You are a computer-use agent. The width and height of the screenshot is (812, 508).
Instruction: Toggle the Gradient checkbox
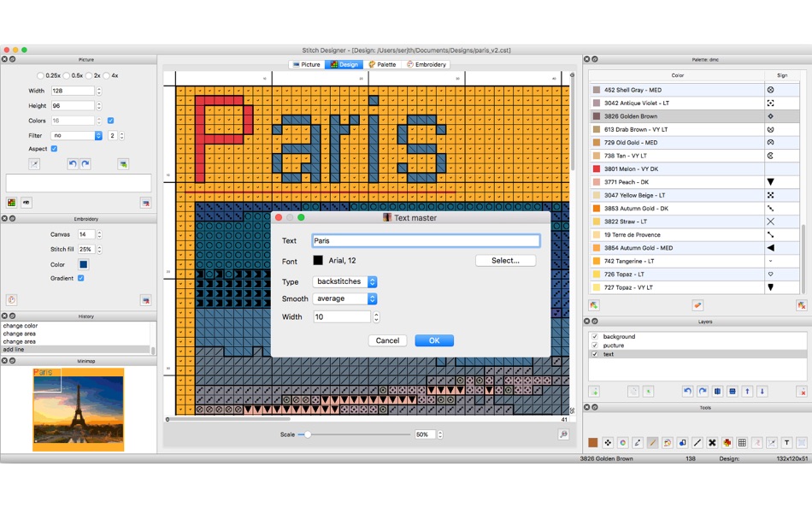(81, 278)
